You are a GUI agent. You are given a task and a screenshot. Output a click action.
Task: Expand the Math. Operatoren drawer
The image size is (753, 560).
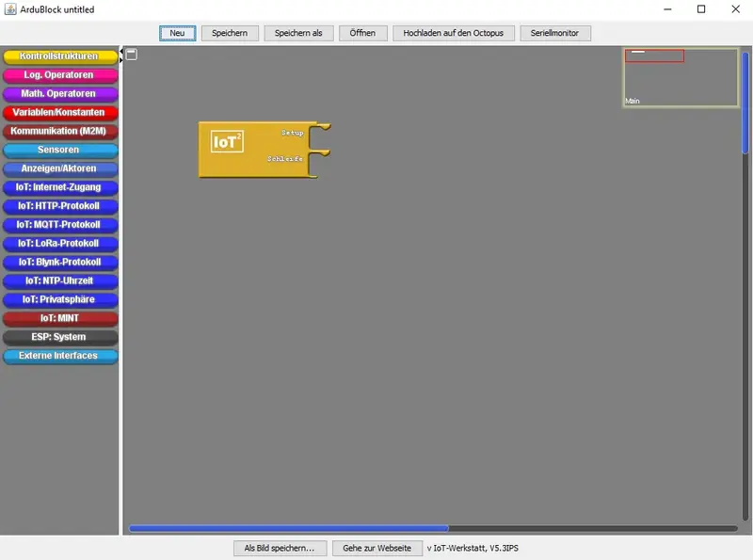coord(59,94)
